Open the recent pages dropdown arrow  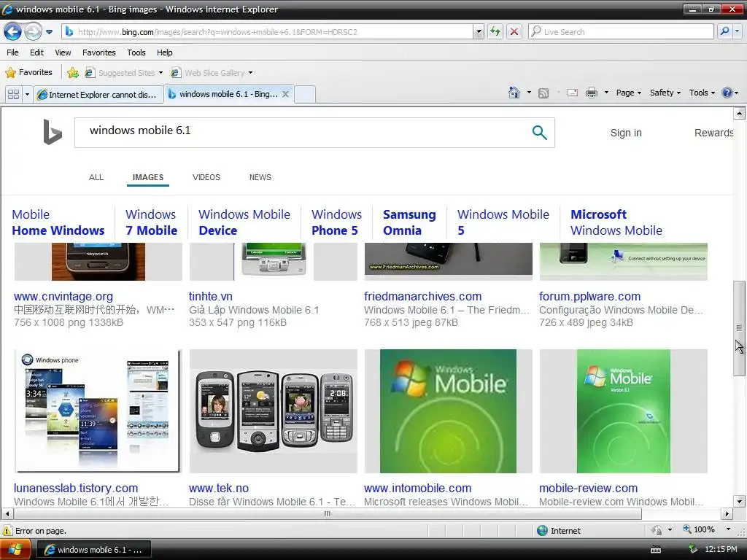pyautogui.click(x=49, y=32)
